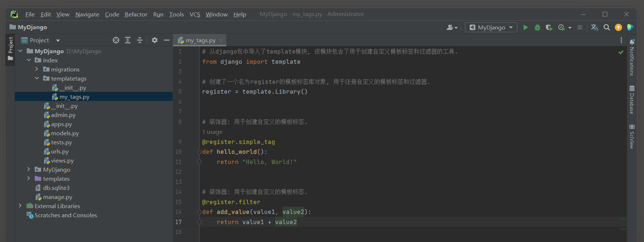644x242 pixels.
Task: Click the grayed-out stop button
Action: point(580,27)
